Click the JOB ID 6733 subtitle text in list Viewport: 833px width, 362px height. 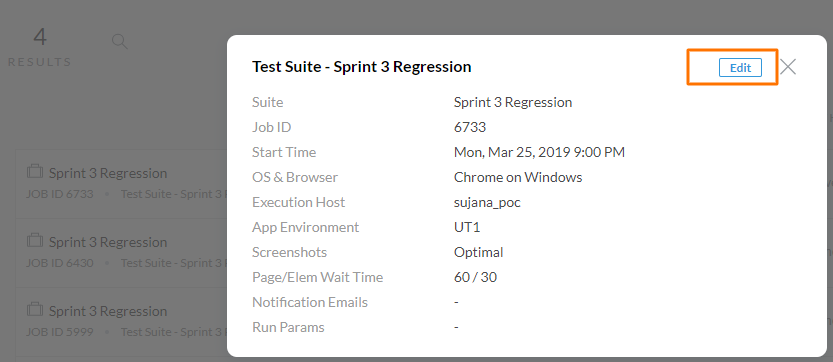click(x=60, y=194)
